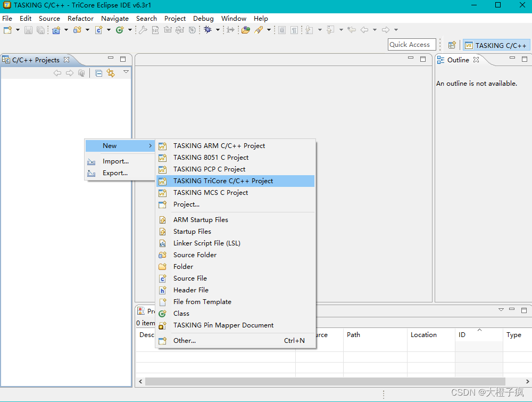Screen dimensions: 532x402
Task: Click the green new class toolbar icon
Action: [119, 30]
